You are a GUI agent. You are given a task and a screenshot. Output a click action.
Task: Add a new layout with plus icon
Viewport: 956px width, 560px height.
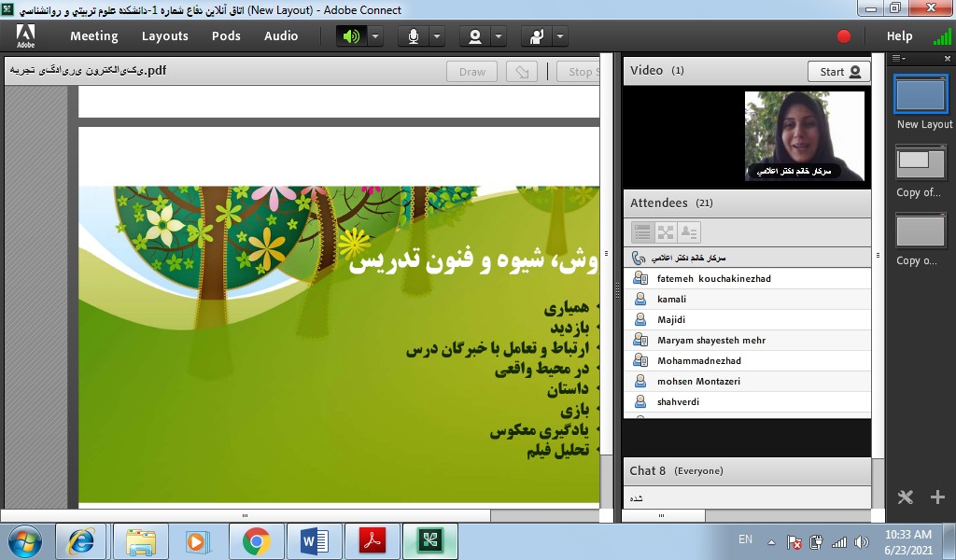pos(938,497)
